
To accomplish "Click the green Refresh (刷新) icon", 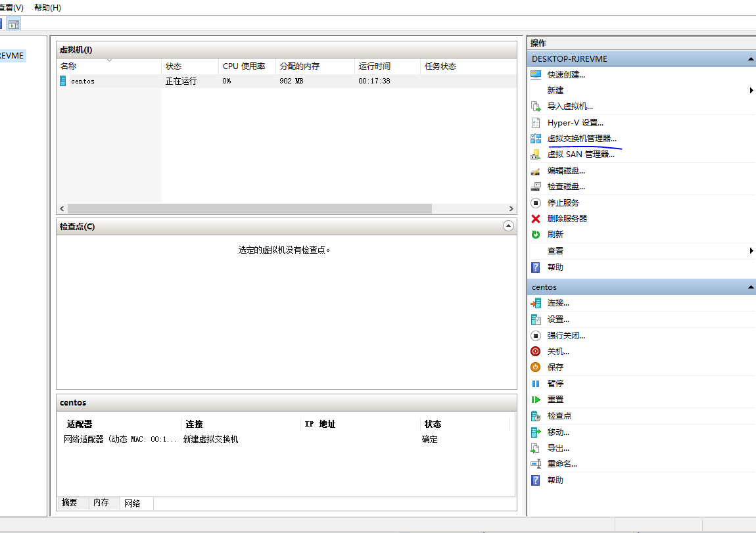I will tap(536, 234).
